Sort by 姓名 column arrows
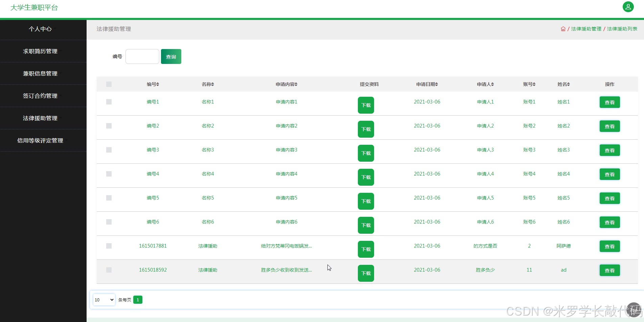Image resolution: width=644 pixels, height=322 pixels. tap(569, 84)
